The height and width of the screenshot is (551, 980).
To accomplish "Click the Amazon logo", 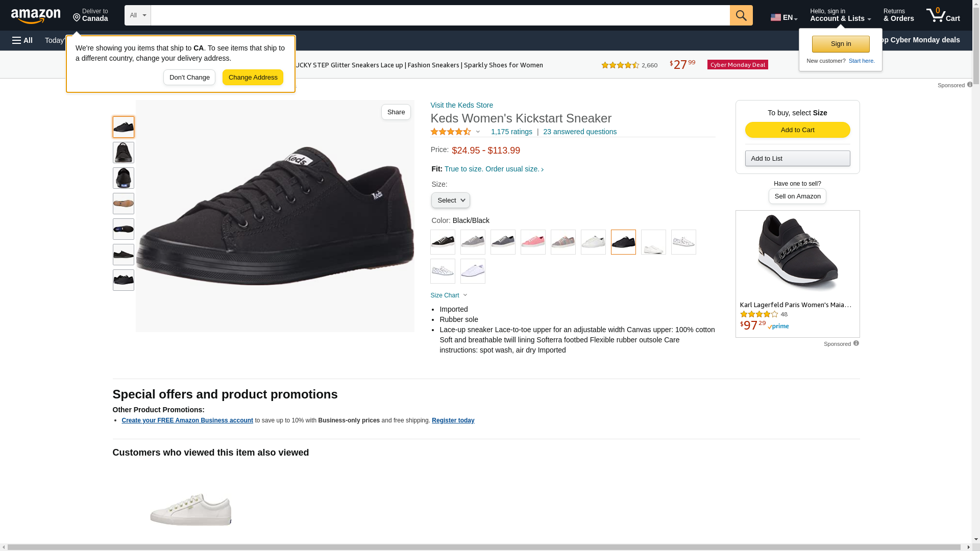I will click(x=36, y=16).
